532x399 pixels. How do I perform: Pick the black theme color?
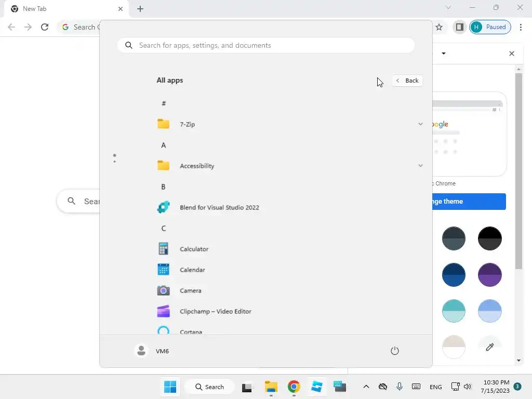point(489,238)
